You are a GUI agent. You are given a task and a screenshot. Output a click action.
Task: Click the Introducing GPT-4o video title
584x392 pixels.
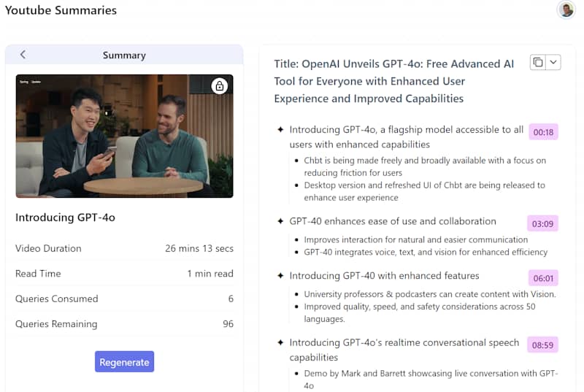[65, 218]
